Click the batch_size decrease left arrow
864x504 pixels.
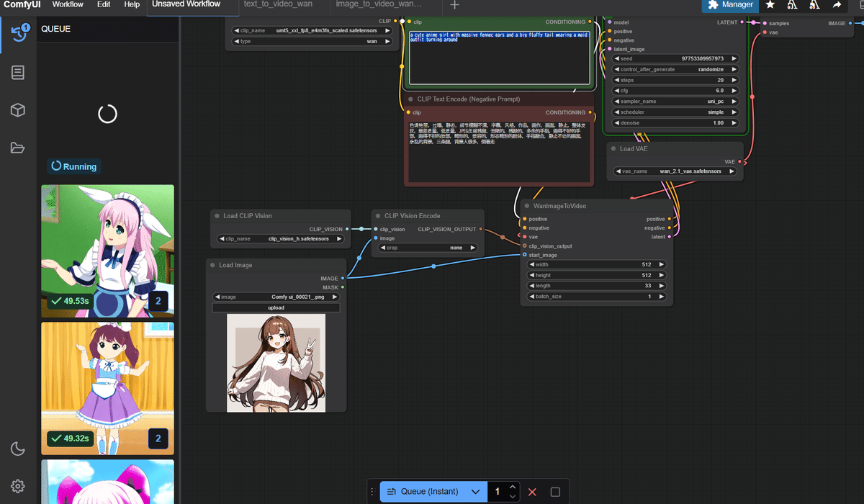pos(533,297)
